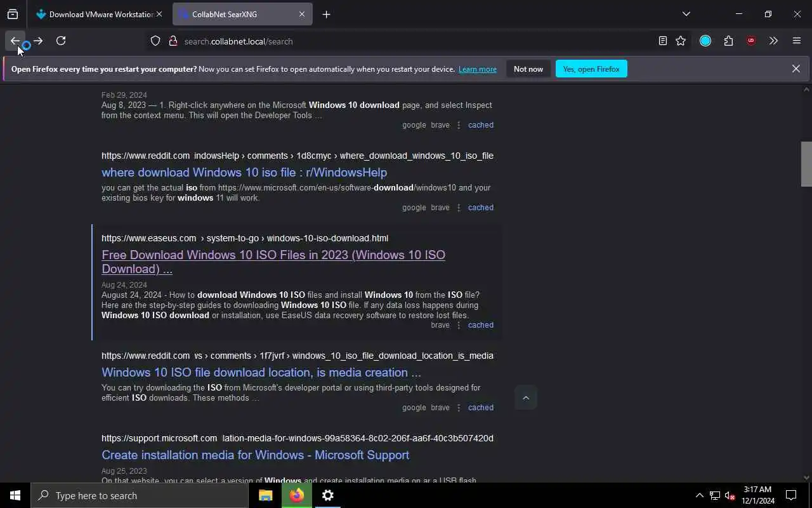Click Firefox icon in taskbar
Screen dimensions: 812x508
click(297, 495)
